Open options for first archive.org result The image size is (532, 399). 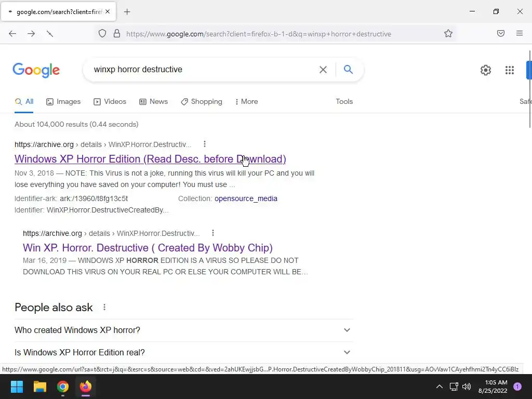click(x=205, y=144)
